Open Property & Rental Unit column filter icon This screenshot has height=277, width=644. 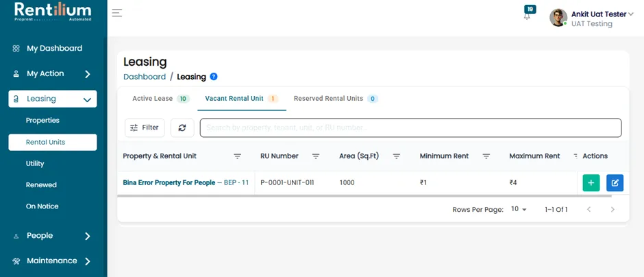tap(238, 156)
